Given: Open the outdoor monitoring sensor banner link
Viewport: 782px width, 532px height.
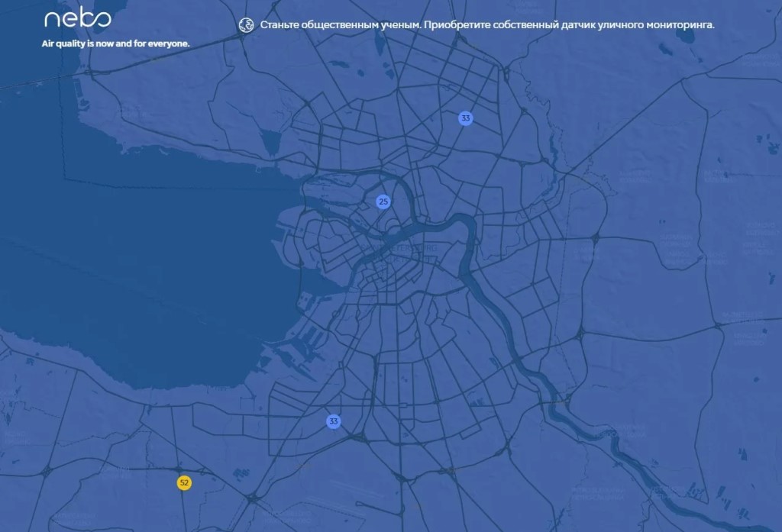Looking at the screenshot, I should [x=486, y=24].
